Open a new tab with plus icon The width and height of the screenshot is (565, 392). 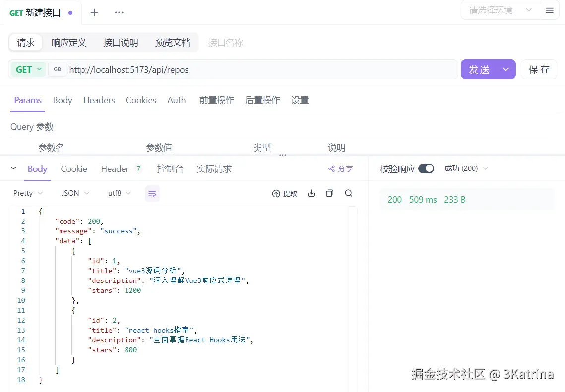pyautogui.click(x=94, y=12)
